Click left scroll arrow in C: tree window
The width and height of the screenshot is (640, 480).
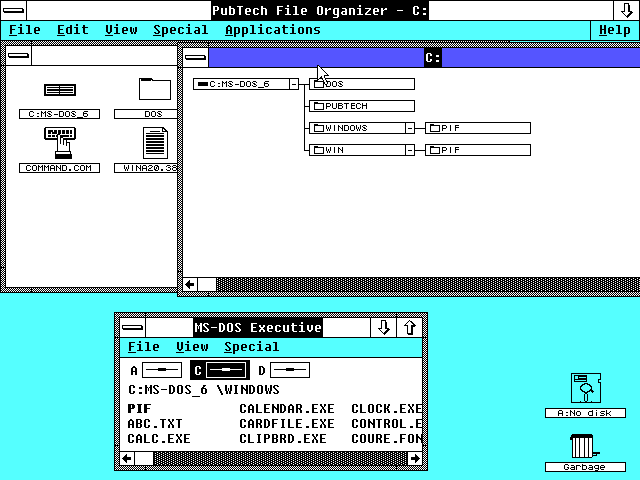(x=190, y=284)
